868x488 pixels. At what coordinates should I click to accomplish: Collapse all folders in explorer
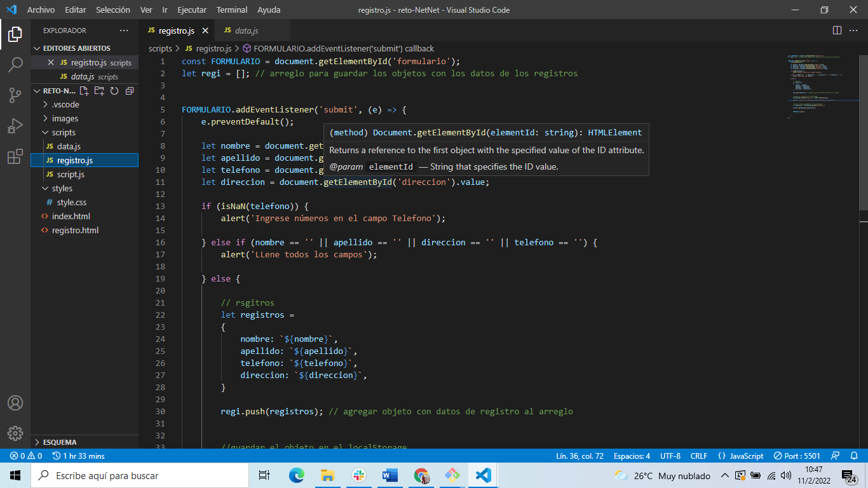[130, 91]
